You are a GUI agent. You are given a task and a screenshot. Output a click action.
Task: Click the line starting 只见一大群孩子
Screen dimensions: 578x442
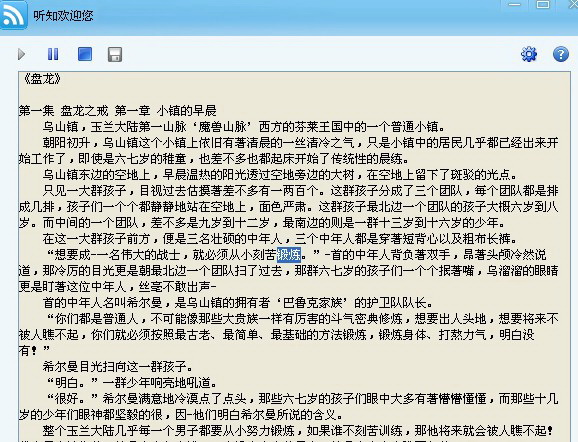(300, 191)
